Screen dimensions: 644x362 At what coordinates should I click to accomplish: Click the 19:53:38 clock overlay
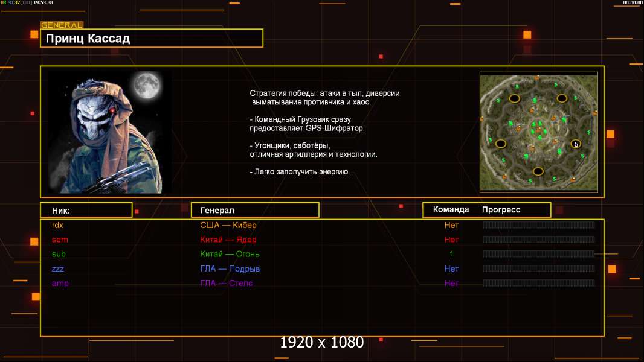pyautogui.click(x=43, y=2)
